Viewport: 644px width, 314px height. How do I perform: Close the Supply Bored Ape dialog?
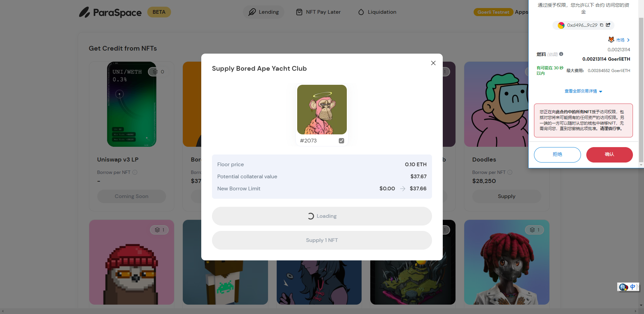click(x=433, y=63)
